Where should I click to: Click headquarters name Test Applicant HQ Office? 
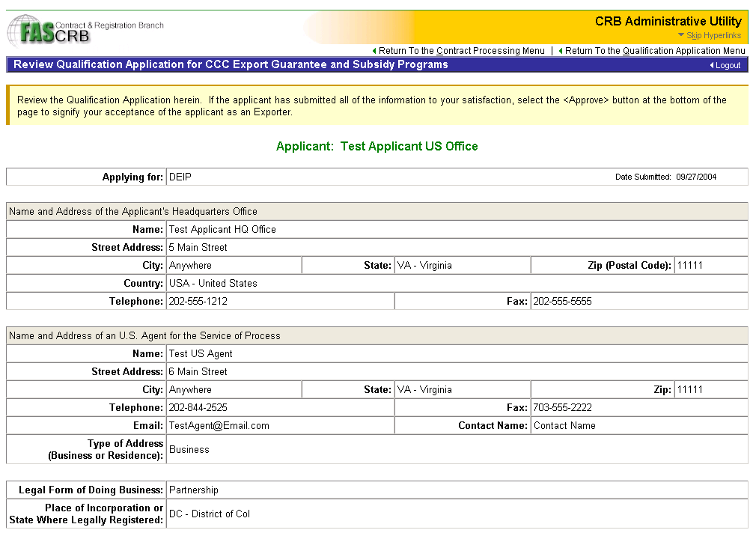tap(222, 230)
